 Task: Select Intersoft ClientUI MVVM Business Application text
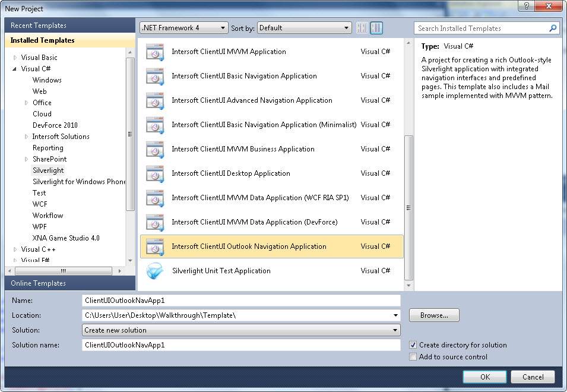click(243, 149)
